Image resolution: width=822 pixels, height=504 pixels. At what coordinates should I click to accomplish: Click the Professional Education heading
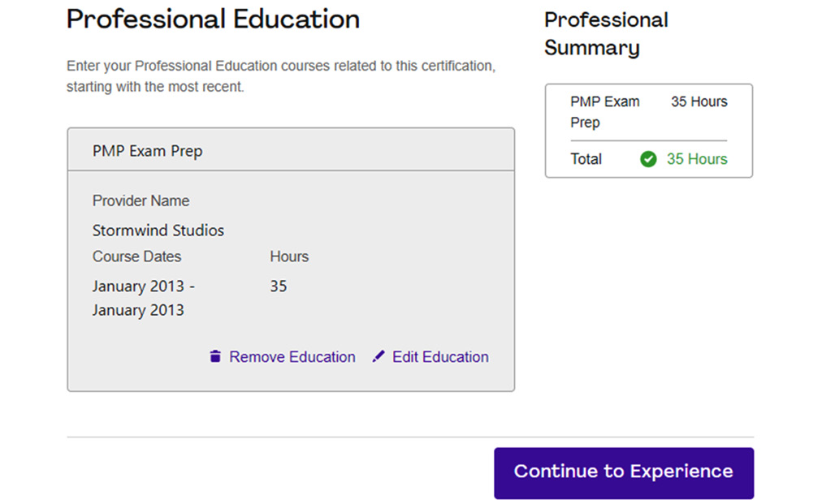click(x=214, y=19)
